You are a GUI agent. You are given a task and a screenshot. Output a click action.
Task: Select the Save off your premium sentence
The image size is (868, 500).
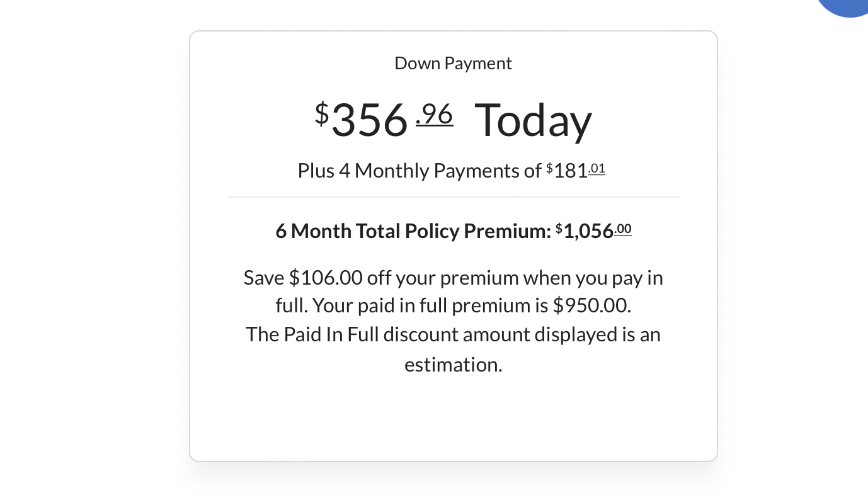point(453,292)
